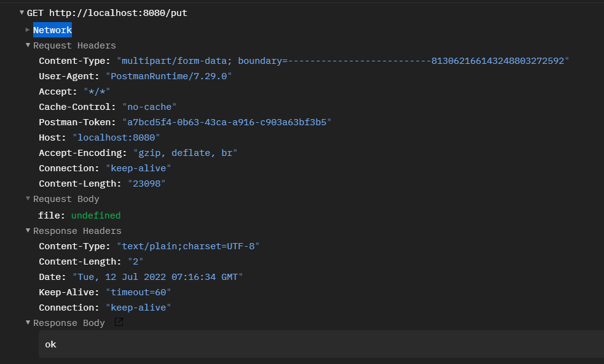Open response body in new window icon
The height and width of the screenshot is (364, 604).
tap(119, 322)
